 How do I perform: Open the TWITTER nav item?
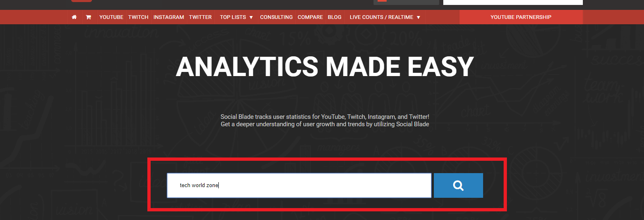(200, 17)
